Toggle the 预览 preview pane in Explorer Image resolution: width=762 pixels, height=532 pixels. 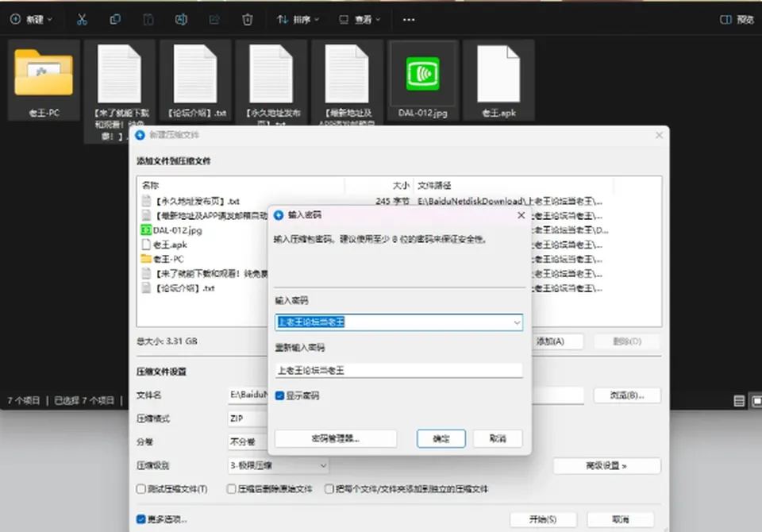tap(737, 19)
